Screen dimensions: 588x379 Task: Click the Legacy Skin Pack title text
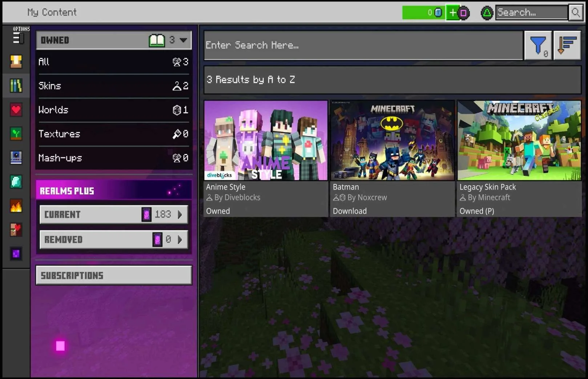488,187
